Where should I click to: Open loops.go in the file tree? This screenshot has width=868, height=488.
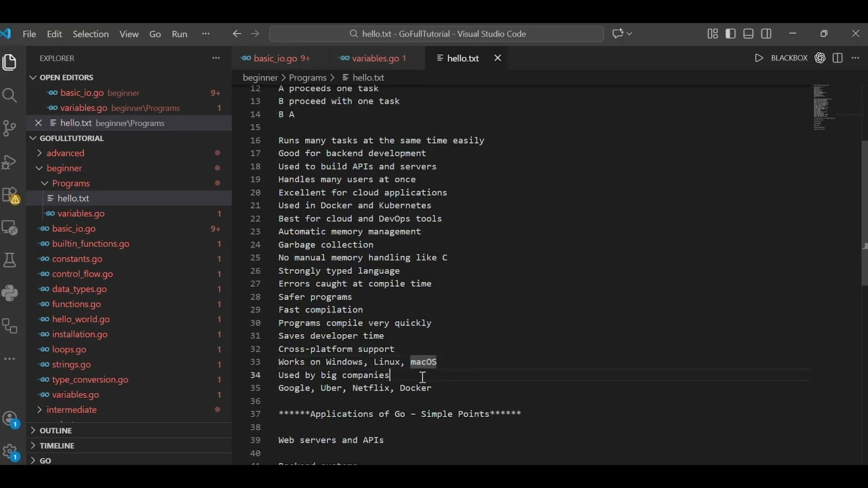pos(68,349)
